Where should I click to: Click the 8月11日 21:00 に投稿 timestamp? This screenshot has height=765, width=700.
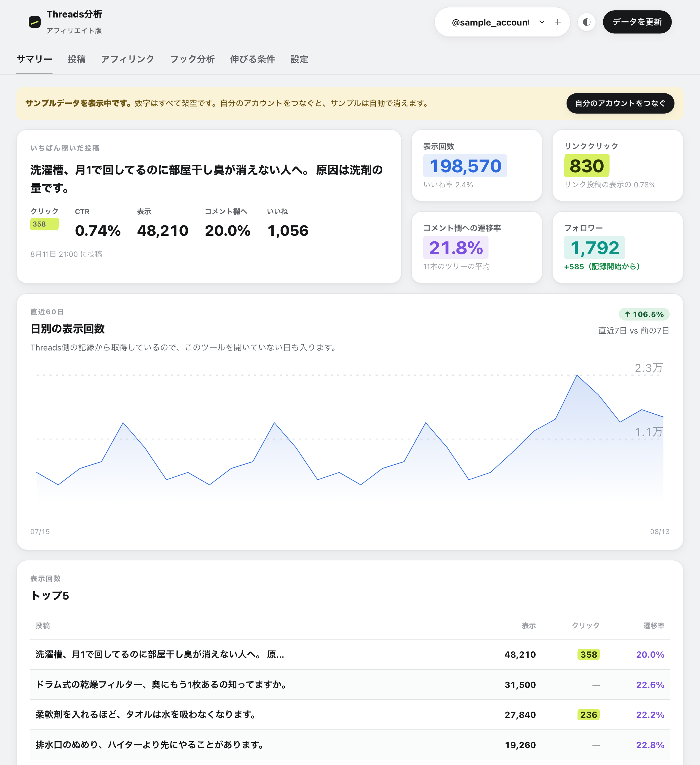[66, 254]
